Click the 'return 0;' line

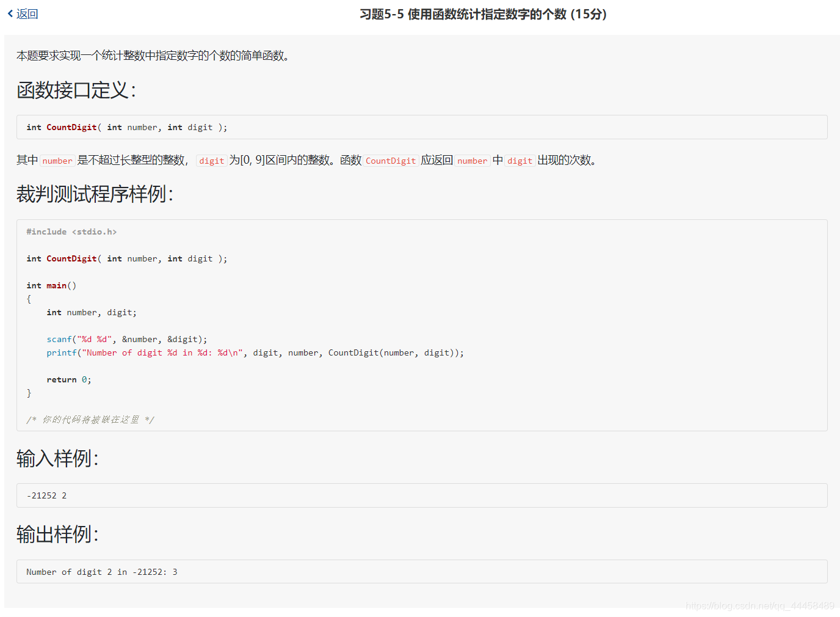pos(69,379)
